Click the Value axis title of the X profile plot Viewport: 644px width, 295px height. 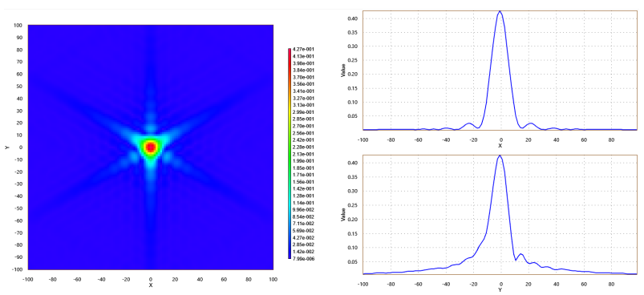(x=343, y=71)
